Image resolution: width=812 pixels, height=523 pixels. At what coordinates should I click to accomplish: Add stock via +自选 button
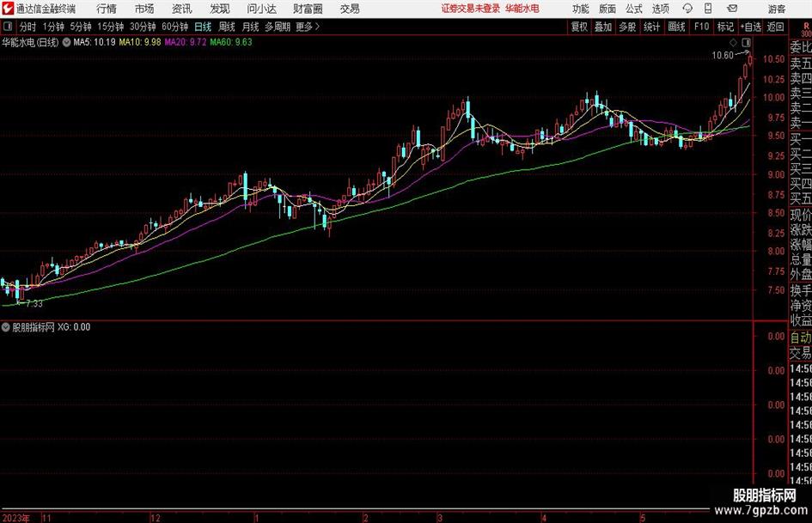click(x=751, y=27)
